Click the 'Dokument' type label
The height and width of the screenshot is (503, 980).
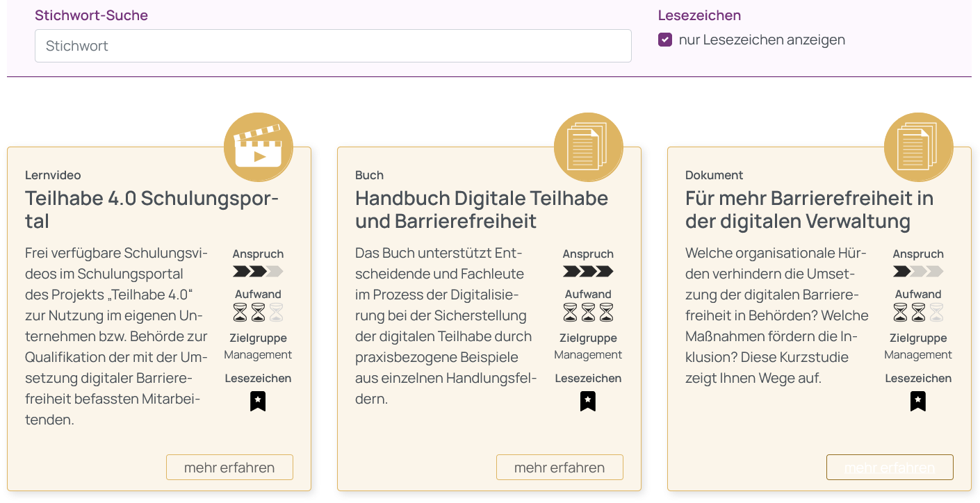pyautogui.click(x=714, y=175)
